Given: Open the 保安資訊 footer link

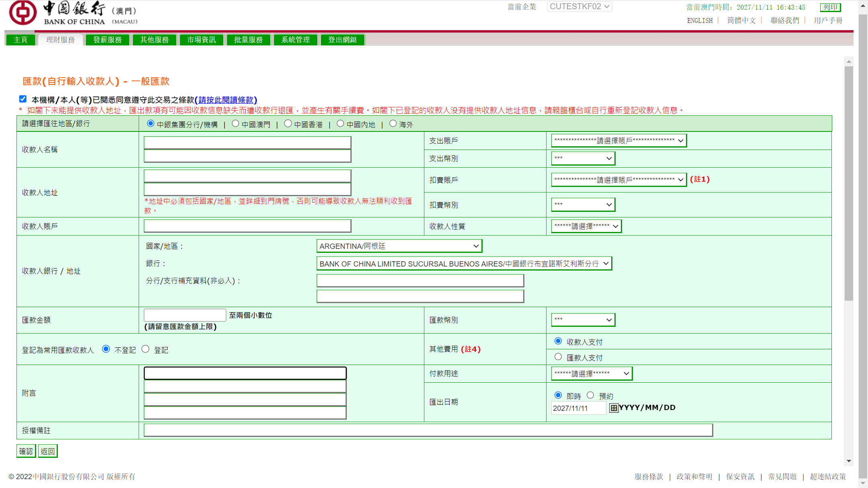Looking at the screenshot, I should (x=740, y=477).
